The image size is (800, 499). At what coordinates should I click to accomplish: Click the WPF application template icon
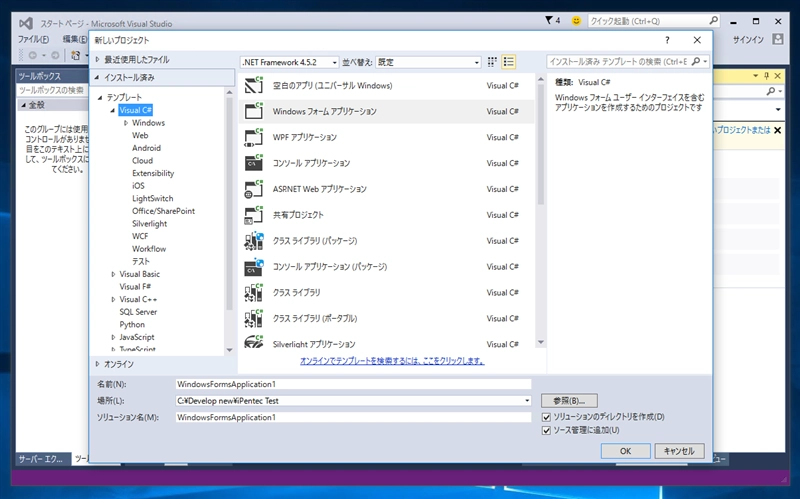coord(254,137)
